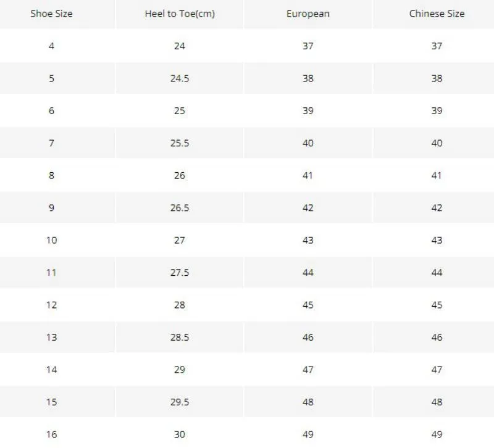The width and height of the screenshot is (494, 448).
Task: Click the 30 heel to toe value
Action: pyautogui.click(x=180, y=435)
